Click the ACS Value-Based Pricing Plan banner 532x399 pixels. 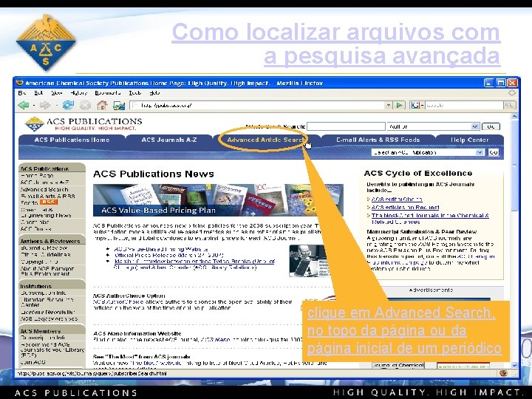[218, 200]
